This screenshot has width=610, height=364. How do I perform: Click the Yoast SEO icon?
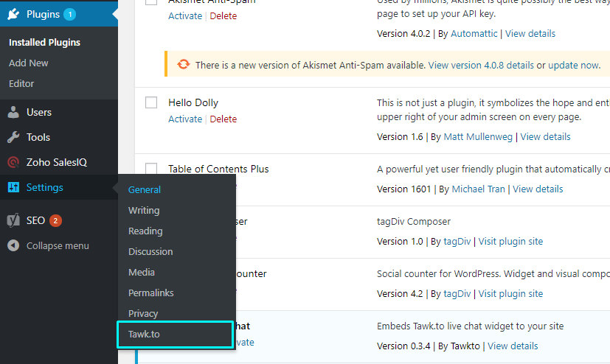[x=13, y=220]
